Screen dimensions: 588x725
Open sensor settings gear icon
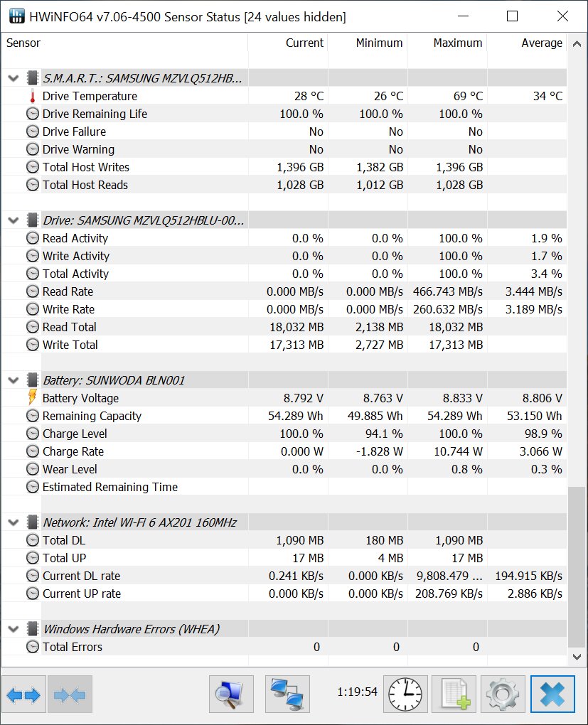[x=503, y=694]
